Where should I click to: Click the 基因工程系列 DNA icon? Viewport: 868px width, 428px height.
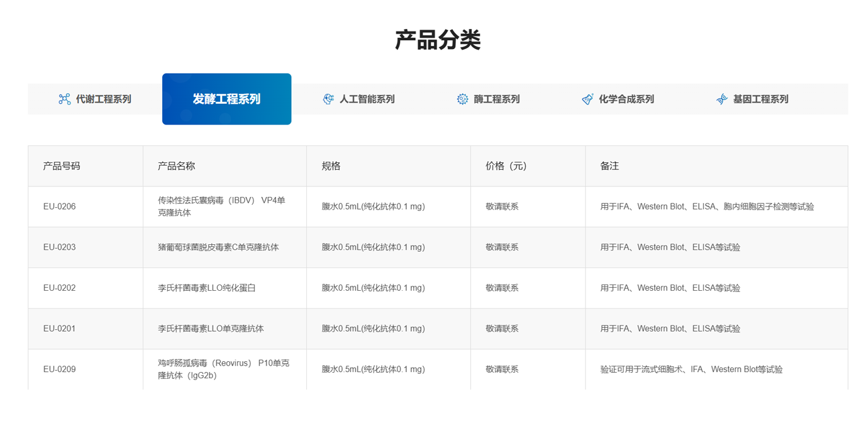click(x=721, y=99)
